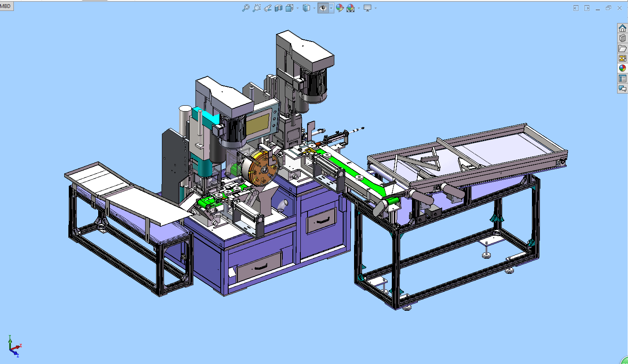628x364 pixels.
Task: Open the SOLIDWORKS Resources home tab
Action: click(623, 29)
